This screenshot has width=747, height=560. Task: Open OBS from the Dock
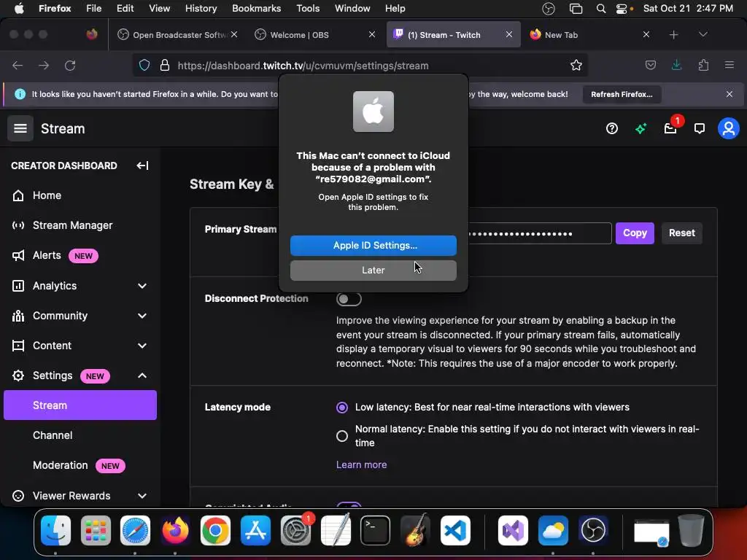(x=593, y=530)
